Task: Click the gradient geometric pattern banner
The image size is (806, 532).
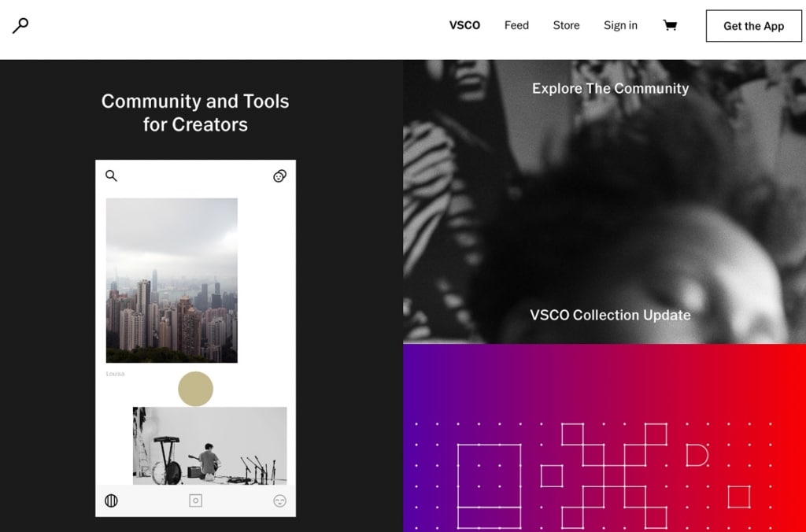Action: [x=604, y=438]
